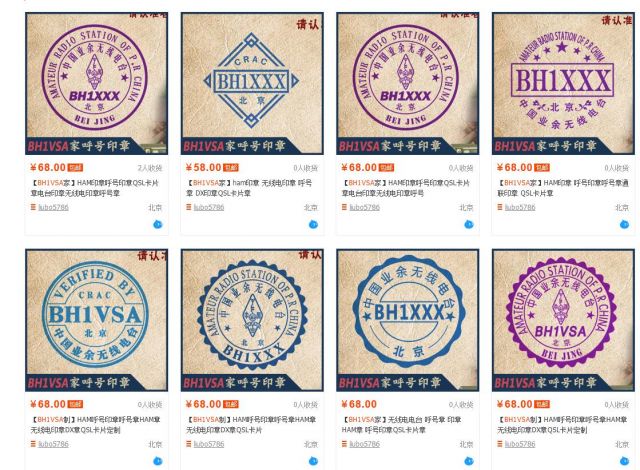
Task: Click orange shop icon beside seller under diamond CRAC listing
Action: pyautogui.click(x=189, y=207)
